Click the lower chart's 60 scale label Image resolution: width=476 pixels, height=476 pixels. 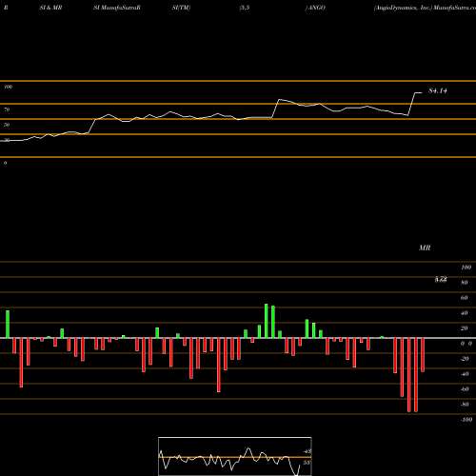click(464, 298)
